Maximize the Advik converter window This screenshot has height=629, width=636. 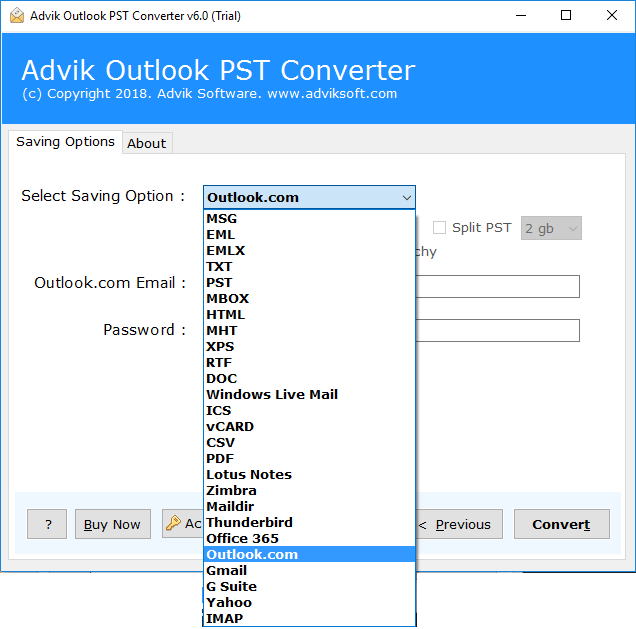click(566, 15)
